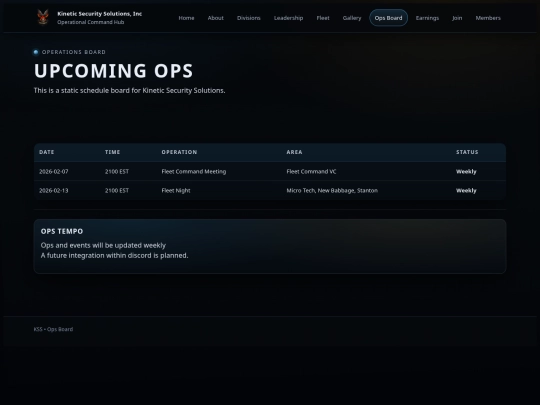Screen dimensions: 540x405
Task: Click the OPERATIONS BOARD label
Action: point(74,52)
